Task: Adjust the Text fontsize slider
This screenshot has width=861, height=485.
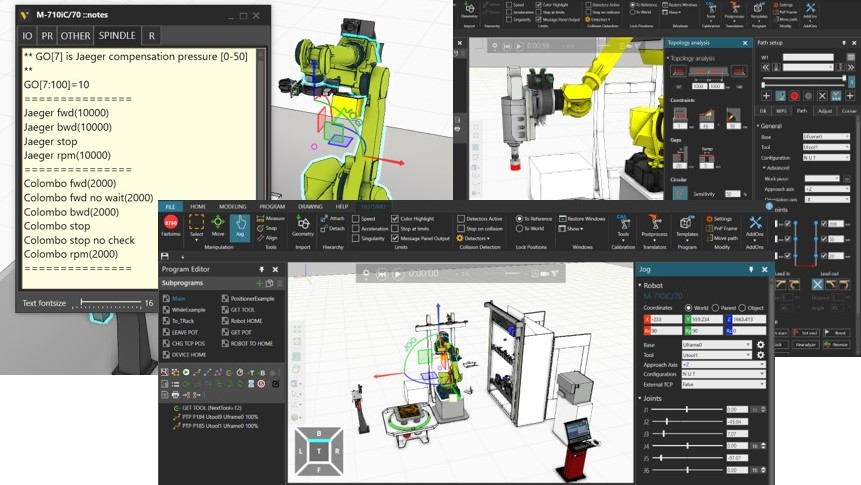Action: 110,303
